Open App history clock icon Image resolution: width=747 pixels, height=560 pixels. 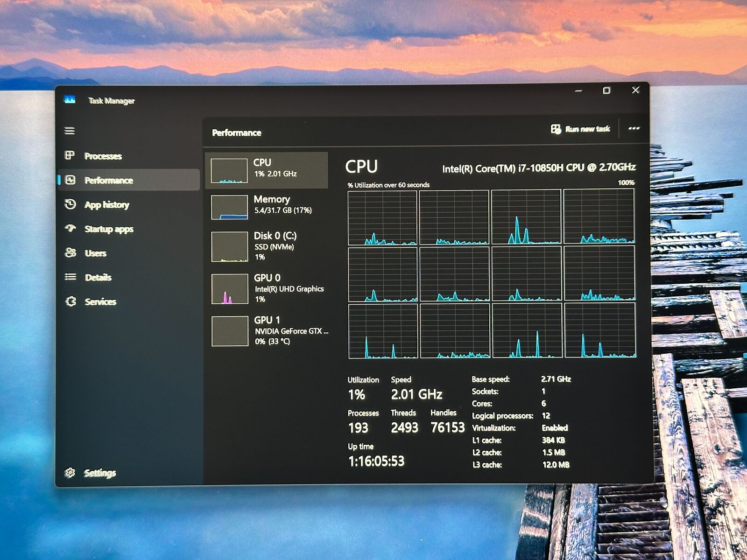tap(70, 204)
